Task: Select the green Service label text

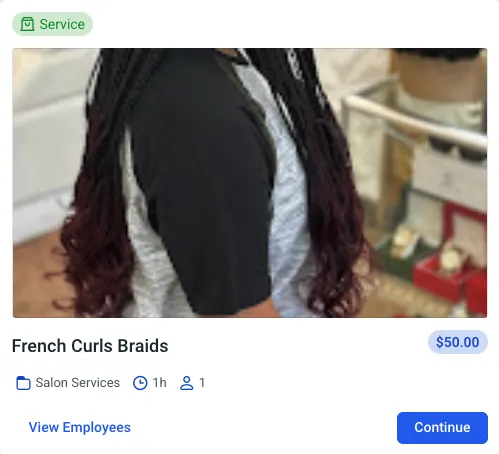Action: tap(62, 24)
